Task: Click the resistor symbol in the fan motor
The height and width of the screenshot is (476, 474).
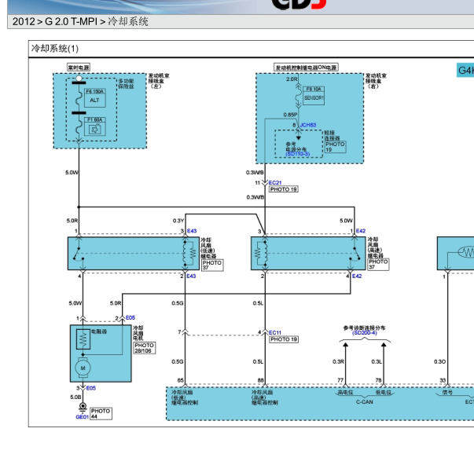Action: [83, 339]
